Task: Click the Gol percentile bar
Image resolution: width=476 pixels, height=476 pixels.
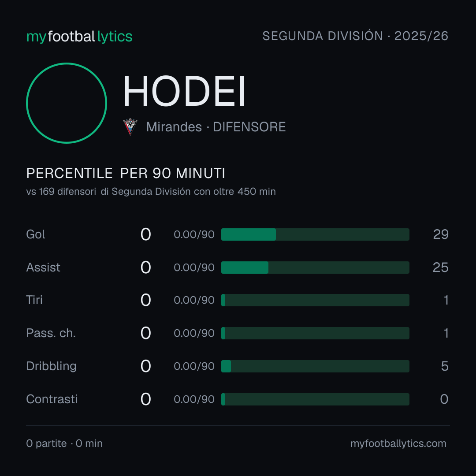Action: click(315, 234)
